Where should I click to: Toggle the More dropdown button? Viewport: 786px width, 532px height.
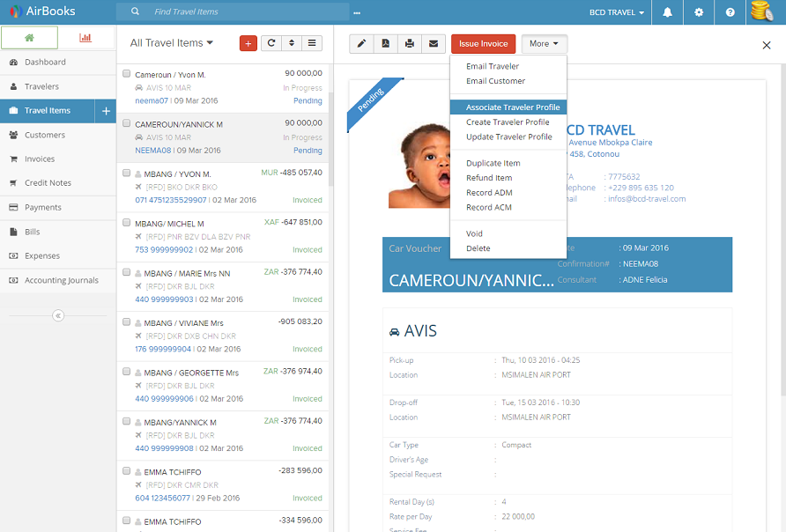[544, 43]
